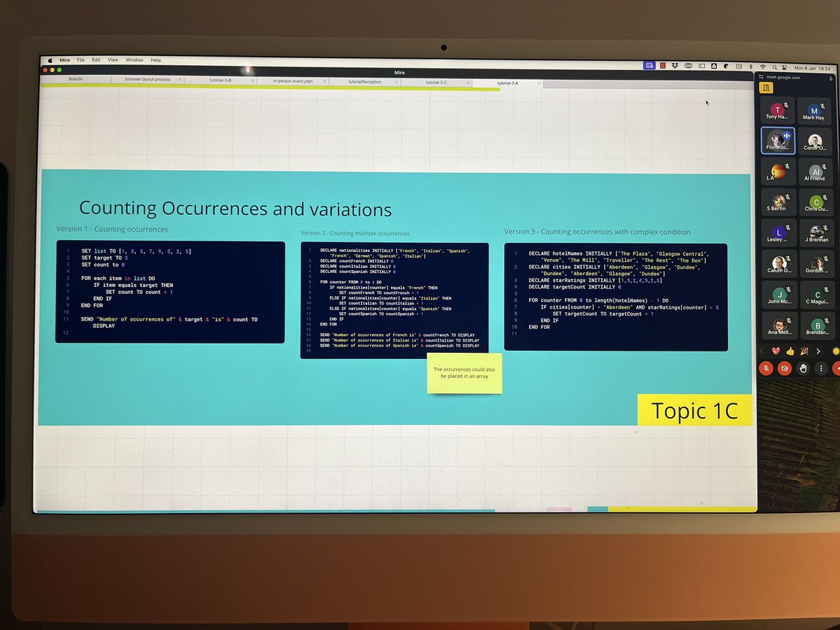840x630 pixels.
Task: Switch to tutorial-3-C tab
Action: [437, 82]
